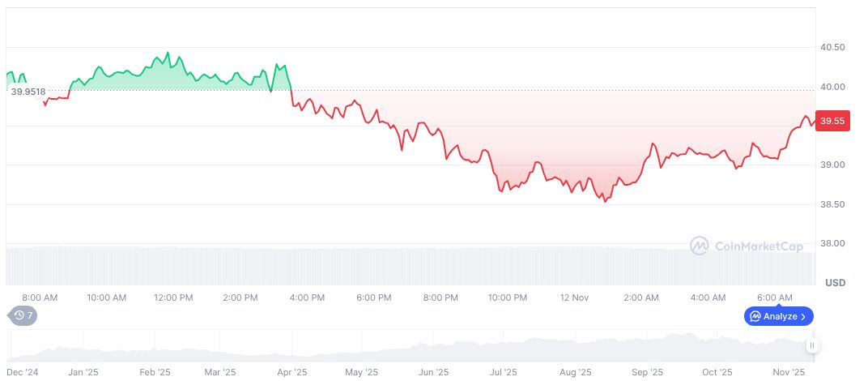
Task: Click the Analyze button
Action: click(x=778, y=316)
